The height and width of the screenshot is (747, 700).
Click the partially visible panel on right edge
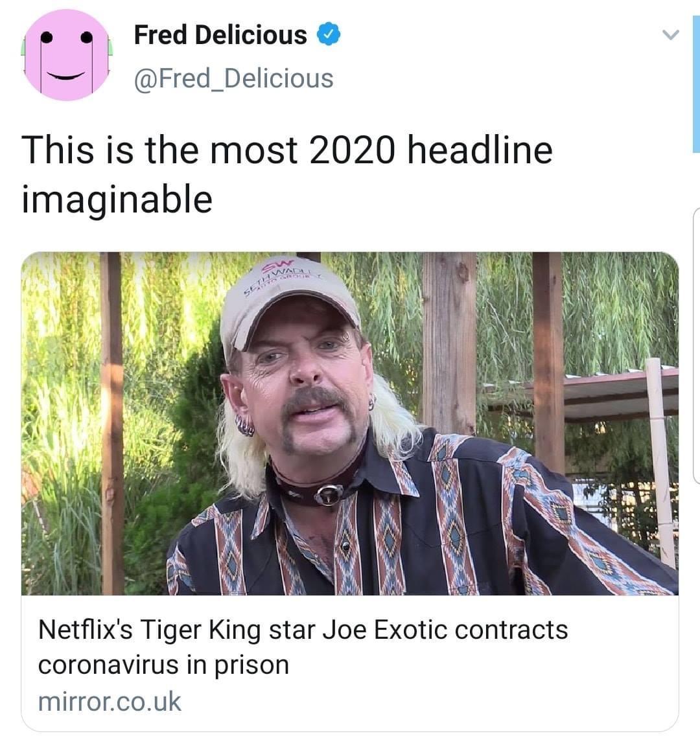696,345
